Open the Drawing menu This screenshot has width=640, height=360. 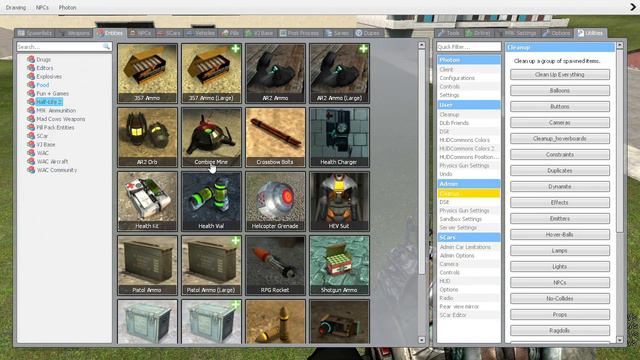click(16, 7)
